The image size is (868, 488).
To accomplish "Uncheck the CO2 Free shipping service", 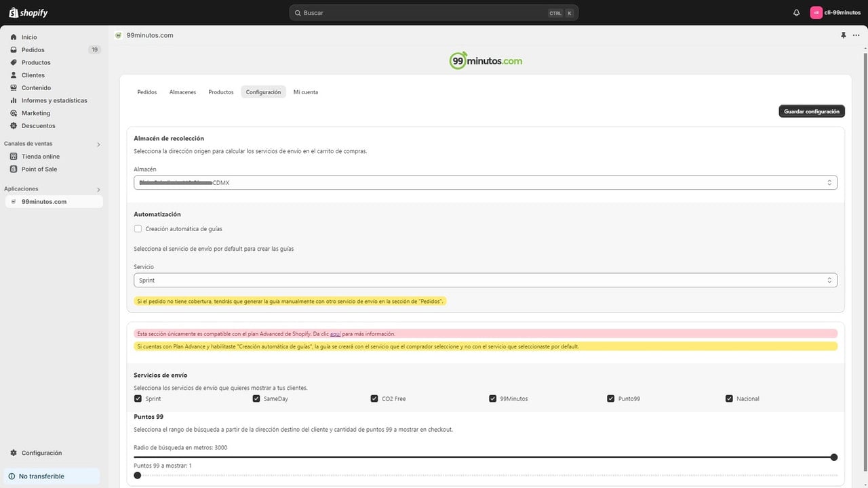I will pyautogui.click(x=374, y=399).
